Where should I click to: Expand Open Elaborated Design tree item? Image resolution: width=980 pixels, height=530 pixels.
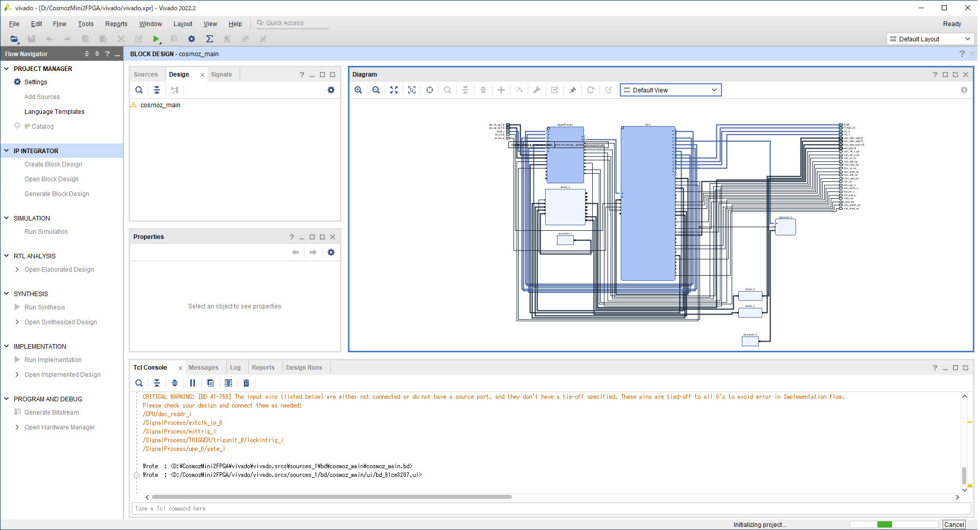[17, 270]
